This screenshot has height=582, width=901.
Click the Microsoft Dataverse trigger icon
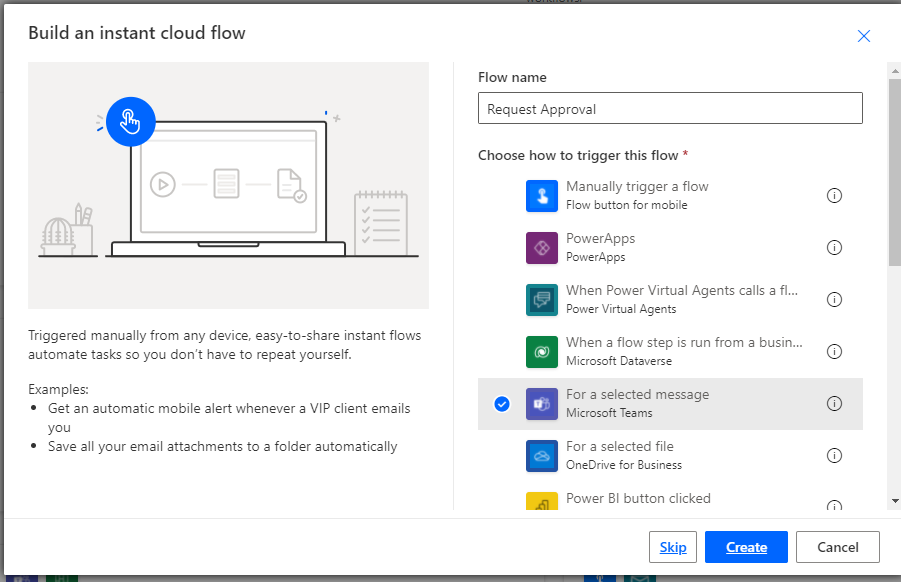541,351
